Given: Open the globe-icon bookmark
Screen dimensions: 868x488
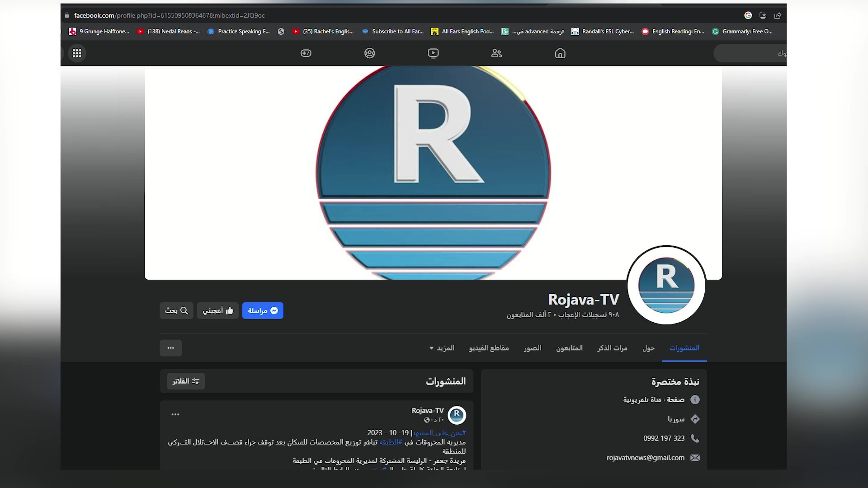Looking at the screenshot, I should click(x=281, y=31).
